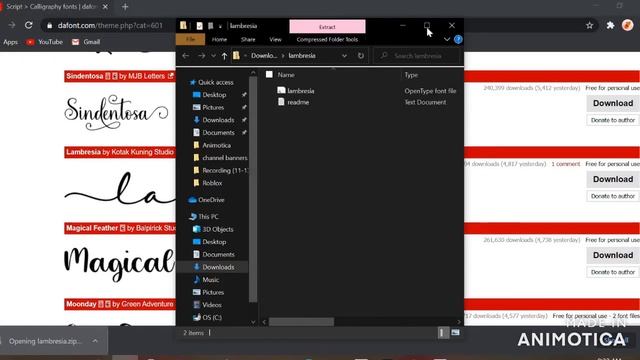The image size is (640, 360).
Task: Expand lambresia.zip download options chevron
Action: [x=95, y=341]
